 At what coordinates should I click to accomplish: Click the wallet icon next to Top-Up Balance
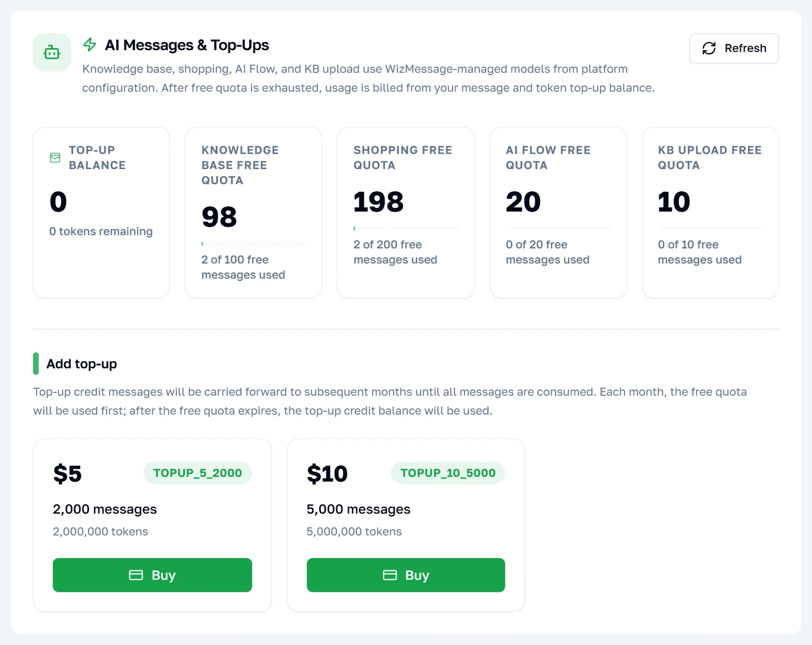(55, 158)
